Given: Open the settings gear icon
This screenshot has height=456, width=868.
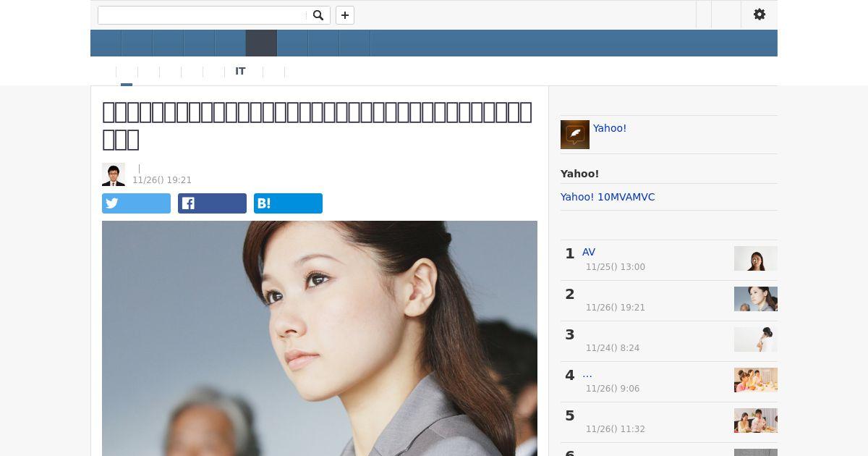Looking at the screenshot, I should (x=759, y=14).
